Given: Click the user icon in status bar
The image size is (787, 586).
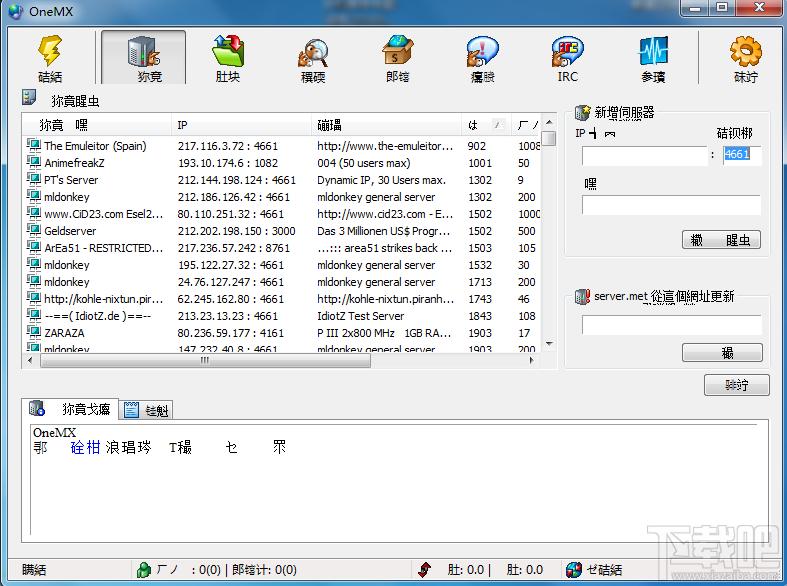Looking at the screenshot, I should point(144,569).
